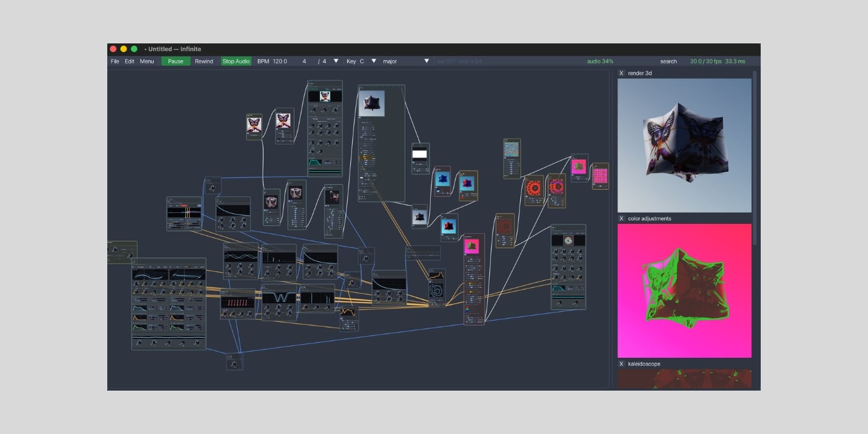This screenshot has width=868, height=434.
Task: Click the green Pause button
Action: [x=175, y=61]
